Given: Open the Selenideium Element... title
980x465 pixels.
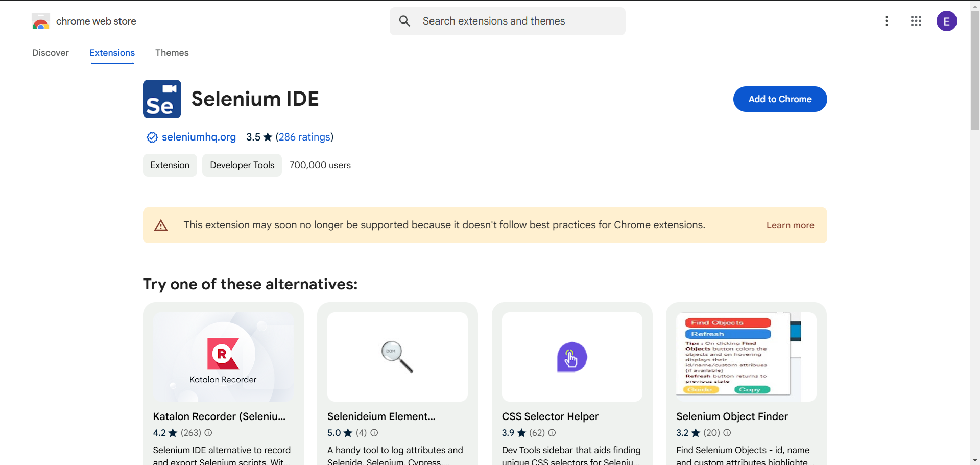Looking at the screenshot, I should pos(381,416).
